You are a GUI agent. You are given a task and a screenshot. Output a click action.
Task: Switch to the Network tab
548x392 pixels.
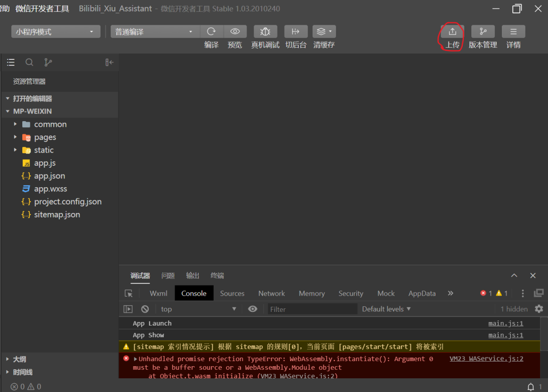tap(271, 294)
